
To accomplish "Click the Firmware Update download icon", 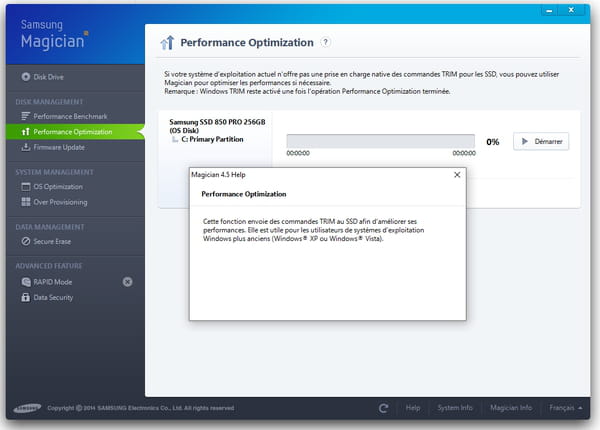I will tap(26, 147).
